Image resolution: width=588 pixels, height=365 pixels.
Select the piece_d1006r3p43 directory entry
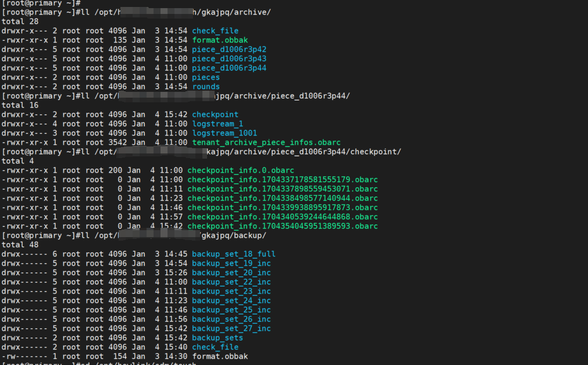pyautogui.click(x=229, y=59)
